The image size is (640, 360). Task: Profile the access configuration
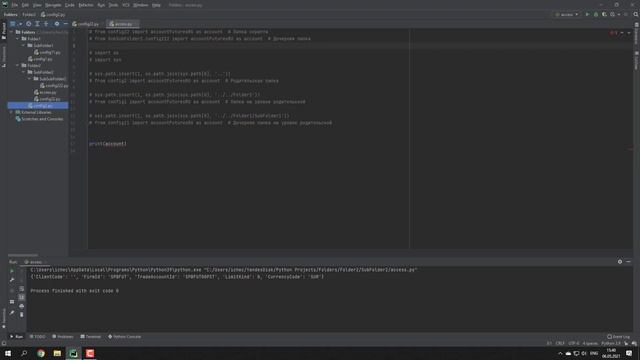pos(613,14)
